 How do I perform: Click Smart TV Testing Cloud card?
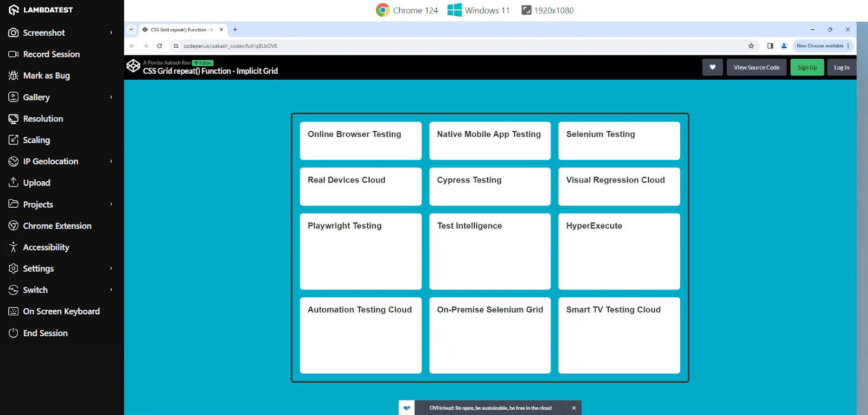click(619, 335)
